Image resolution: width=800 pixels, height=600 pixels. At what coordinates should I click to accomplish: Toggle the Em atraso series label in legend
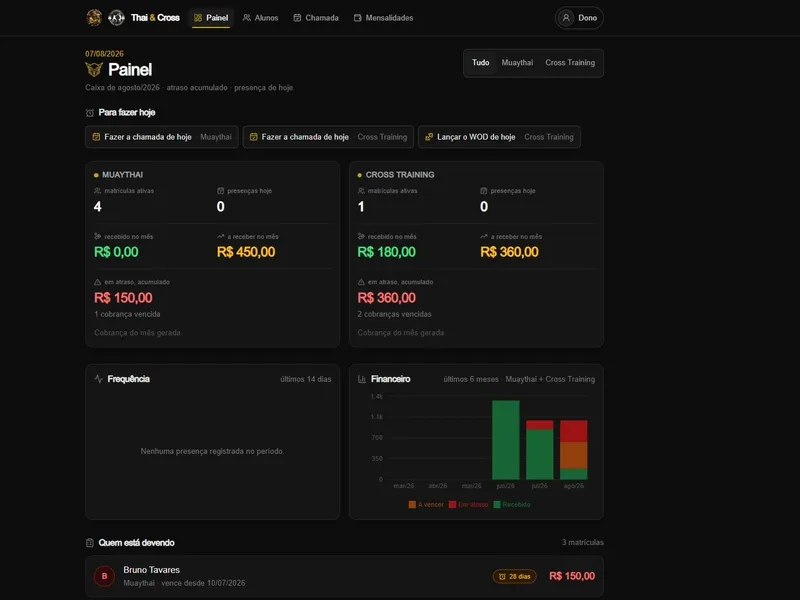(473, 505)
